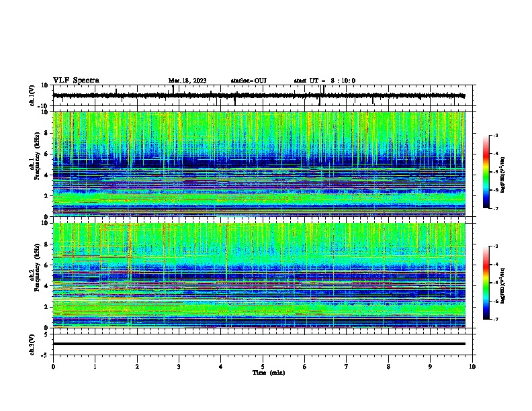The image size is (532, 411).
Task: Click the "-7" label on ch.2 color bar
Action: (x=495, y=320)
